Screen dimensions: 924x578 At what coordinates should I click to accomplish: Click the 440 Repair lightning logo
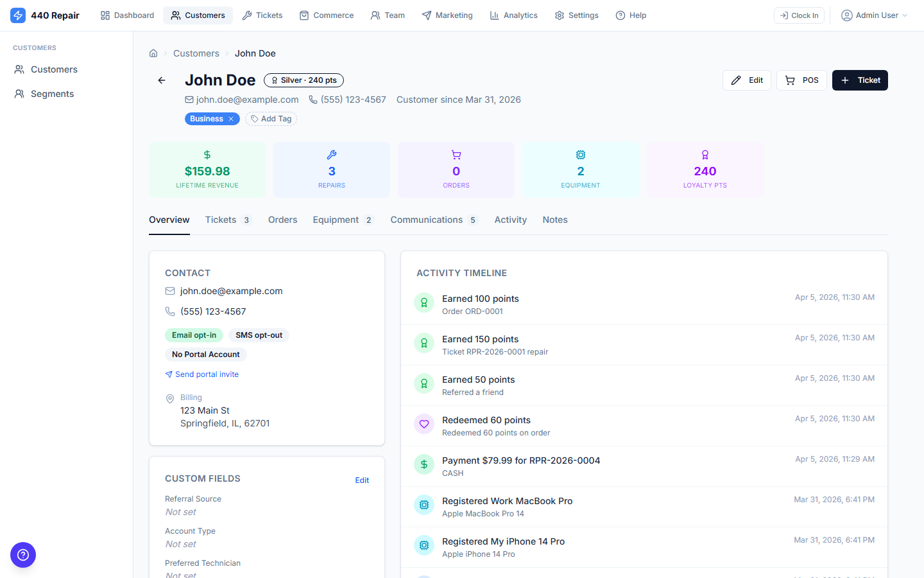point(18,15)
